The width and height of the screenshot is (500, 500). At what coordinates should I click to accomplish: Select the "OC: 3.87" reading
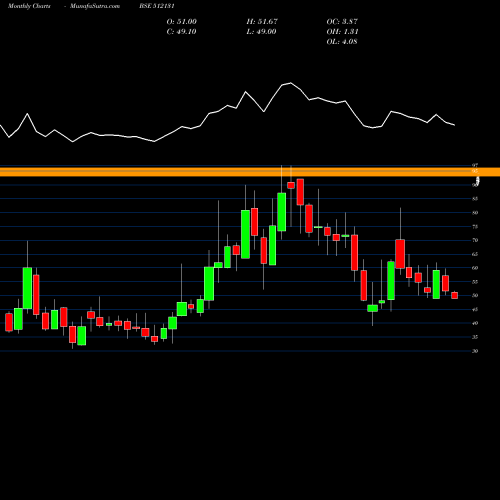click(x=342, y=22)
